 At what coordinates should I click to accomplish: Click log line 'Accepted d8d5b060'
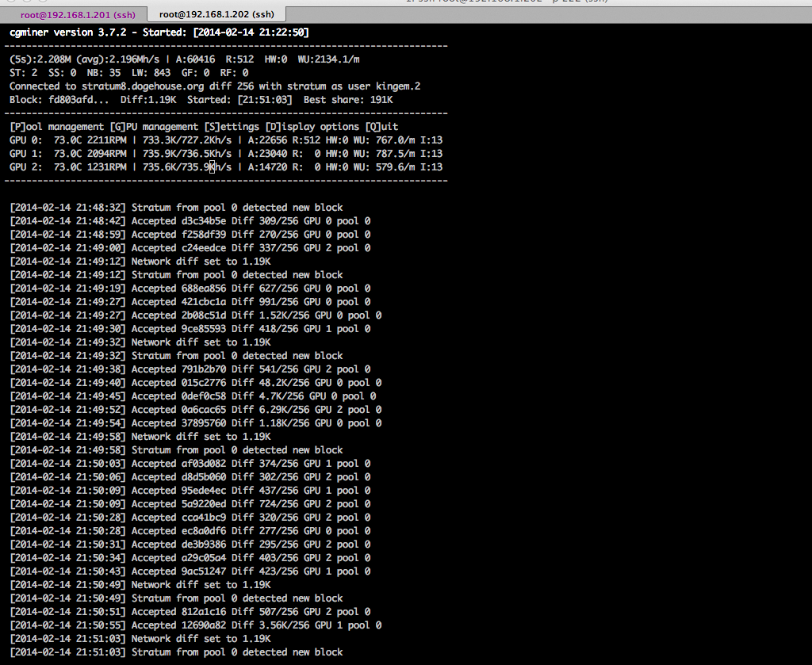[190, 476]
